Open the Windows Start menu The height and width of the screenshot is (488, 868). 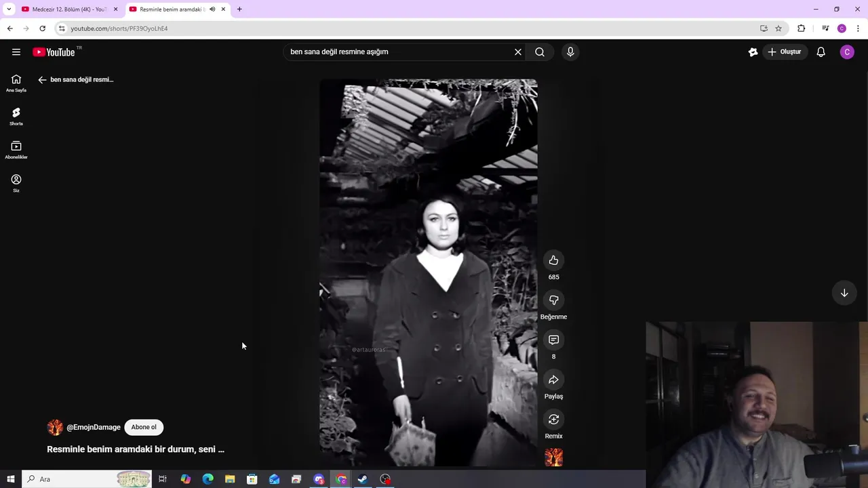(10, 479)
